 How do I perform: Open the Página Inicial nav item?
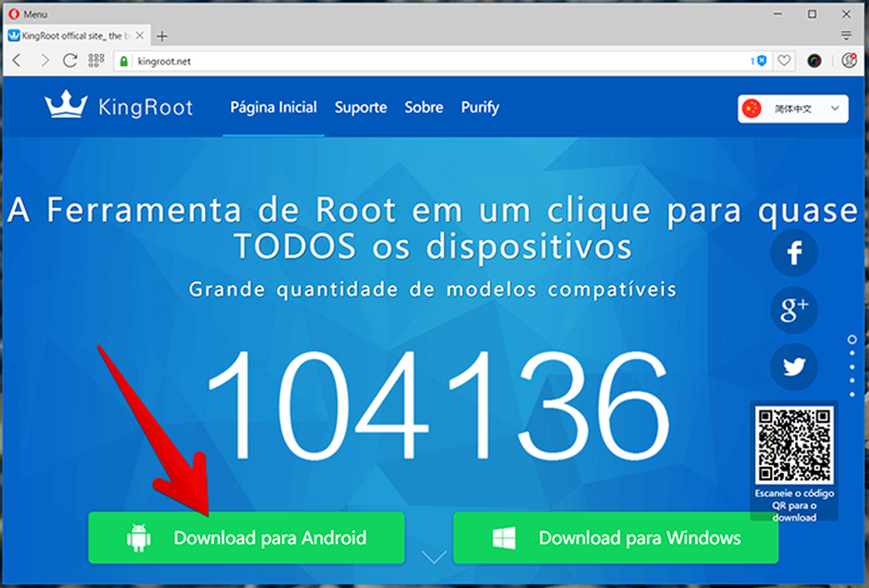[274, 107]
